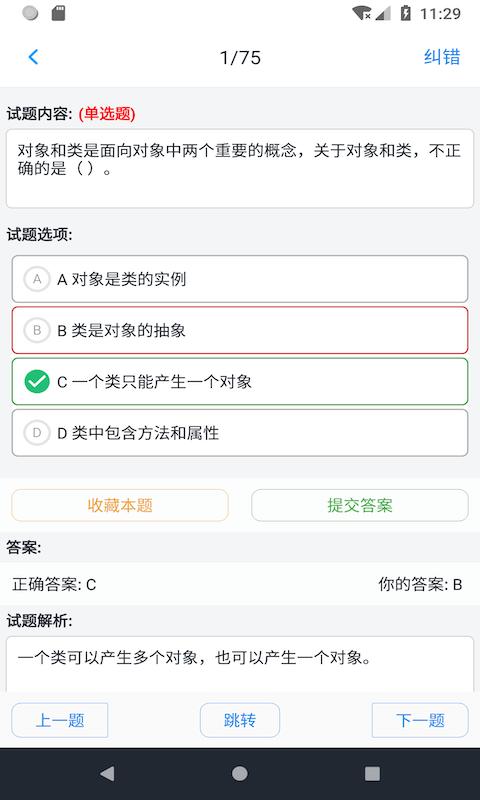The height and width of the screenshot is (800, 480).
Task: Tap Android home circle button
Action: (240, 773)
